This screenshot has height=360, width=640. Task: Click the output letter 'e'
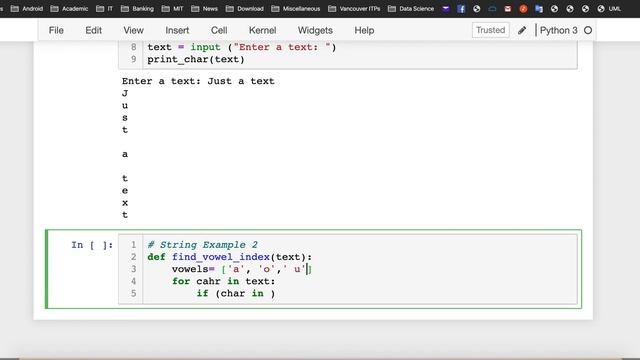(125, 191)
